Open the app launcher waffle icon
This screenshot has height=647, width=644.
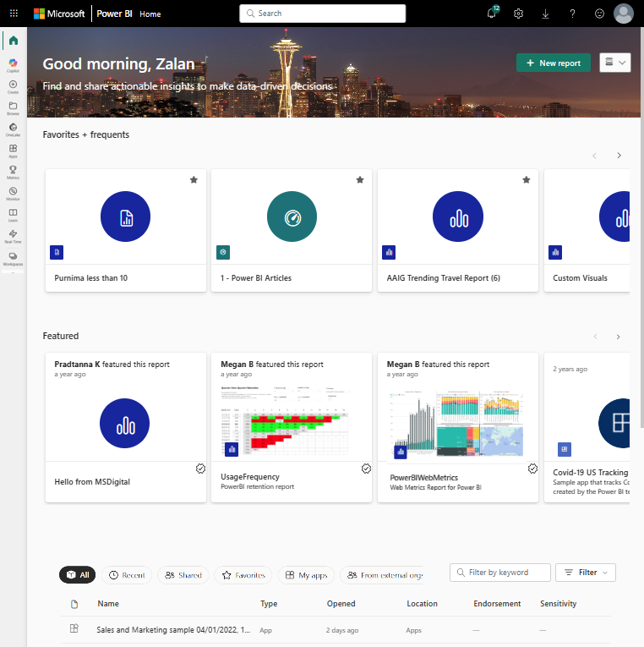pyautogui.click(x=14, y=14)
